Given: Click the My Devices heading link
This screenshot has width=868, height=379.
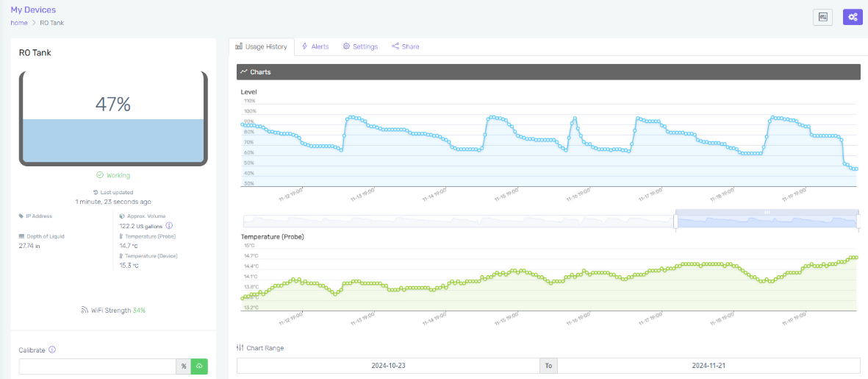Looking at the screenshot, I should coord(33,10).
